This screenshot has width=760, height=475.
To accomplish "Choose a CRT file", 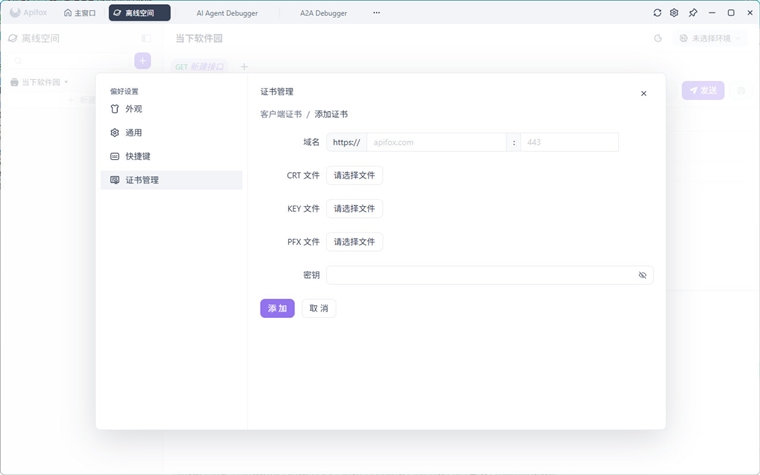I will click(354, 175).
